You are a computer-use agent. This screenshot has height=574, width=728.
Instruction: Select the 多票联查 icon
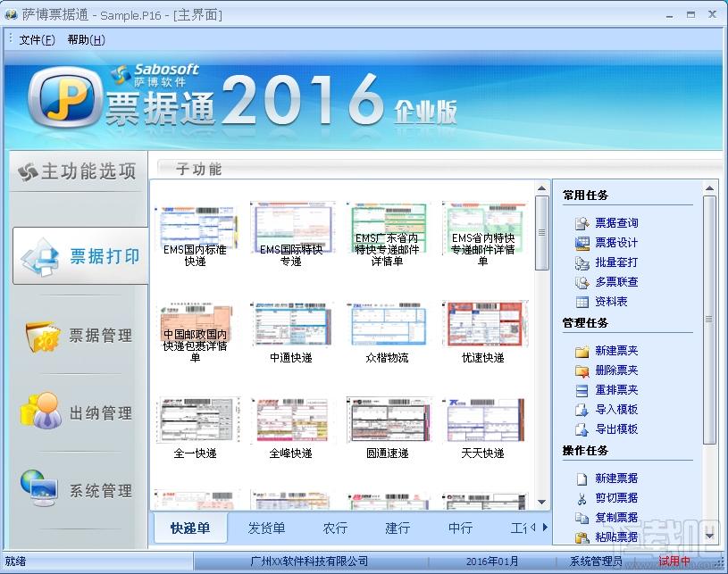click(582, 282)
